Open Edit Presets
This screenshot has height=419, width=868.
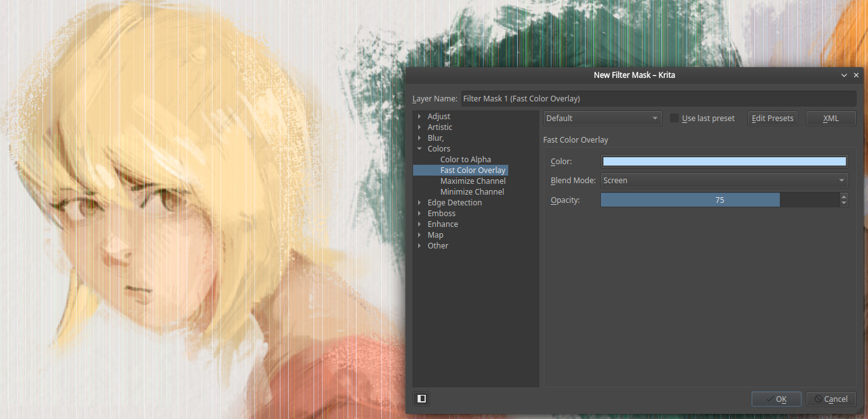point(772,118)
